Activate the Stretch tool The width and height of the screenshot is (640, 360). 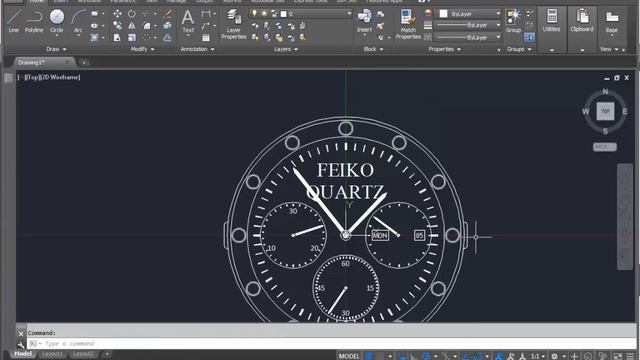point(117,38)
